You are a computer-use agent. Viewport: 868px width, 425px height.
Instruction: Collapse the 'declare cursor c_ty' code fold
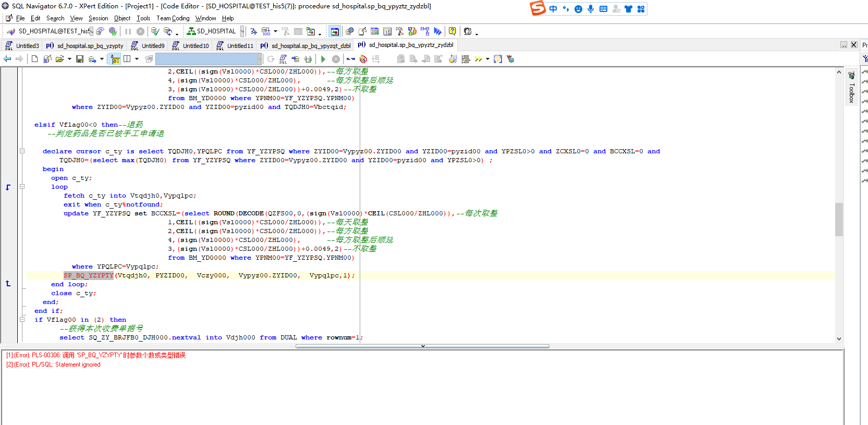(22, 151)
